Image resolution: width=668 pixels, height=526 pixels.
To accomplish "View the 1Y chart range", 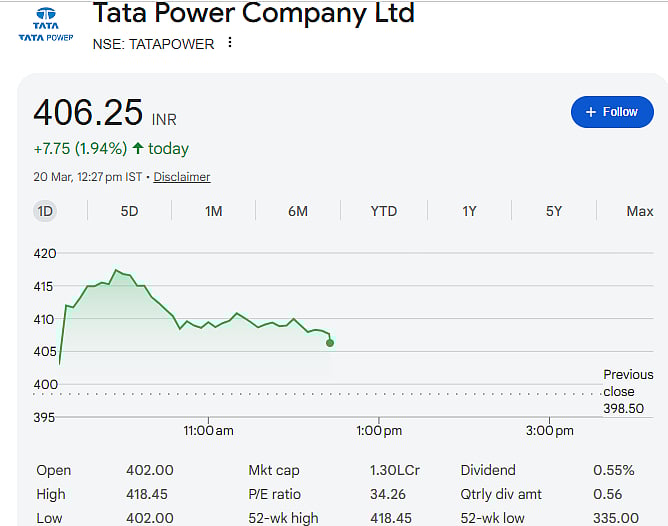I will tap(469, 211).
